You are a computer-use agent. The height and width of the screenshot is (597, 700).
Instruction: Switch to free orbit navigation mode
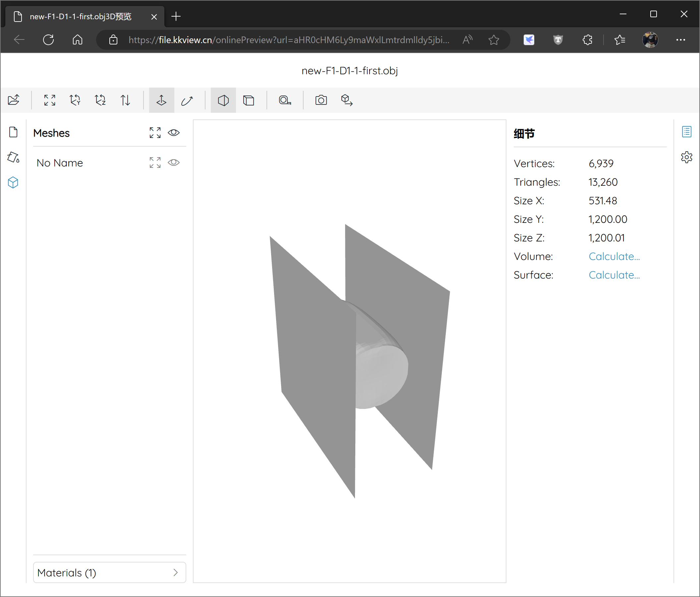[187, 100]
